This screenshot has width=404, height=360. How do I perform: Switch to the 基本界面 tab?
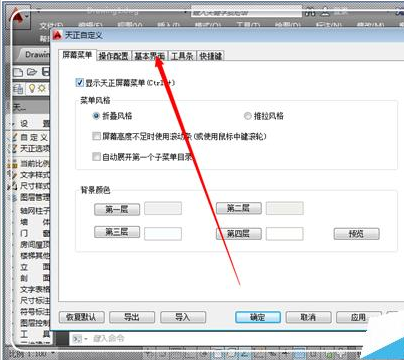150,56
